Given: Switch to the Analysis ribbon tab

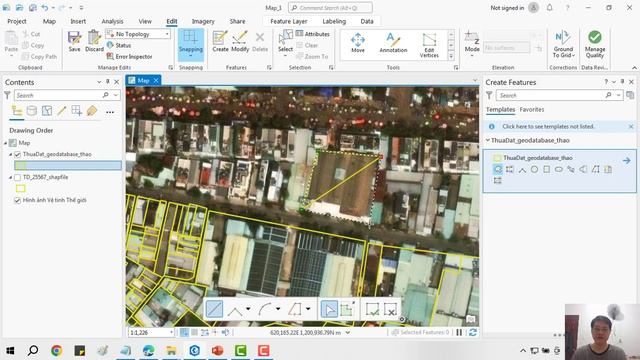Looking at the screenshot, I should (112, 21).
